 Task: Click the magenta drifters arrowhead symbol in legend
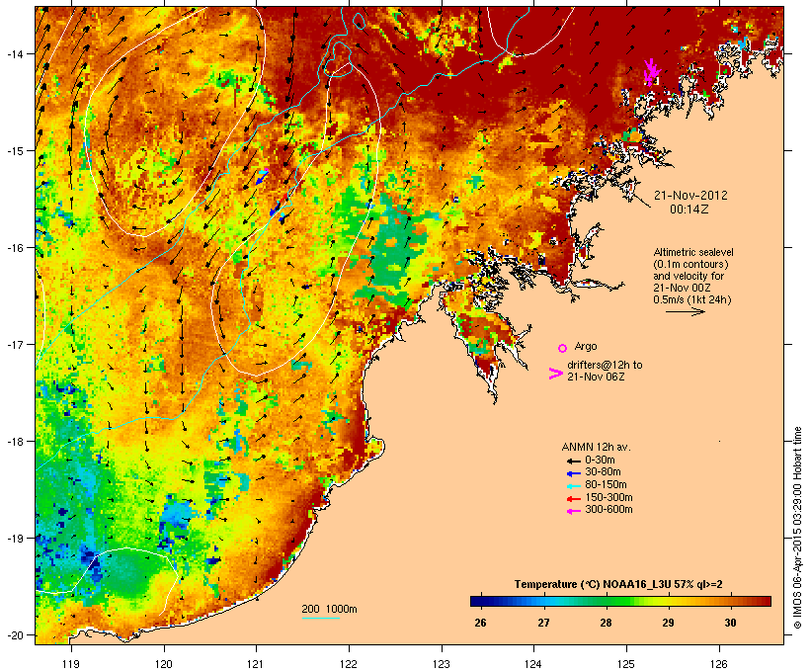click(x=555, y=374)
